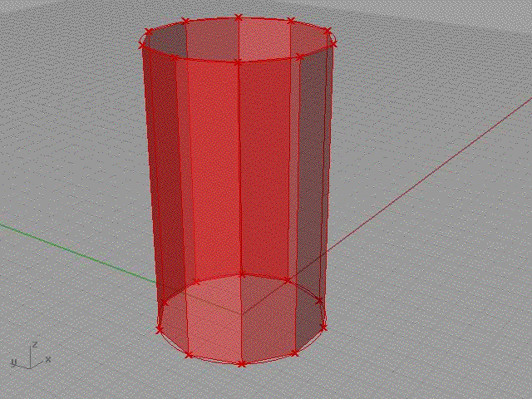The width and height of the screenshot is (532, 399).
Task: Click the world XYZ axes icon
Action: (31, 356)
